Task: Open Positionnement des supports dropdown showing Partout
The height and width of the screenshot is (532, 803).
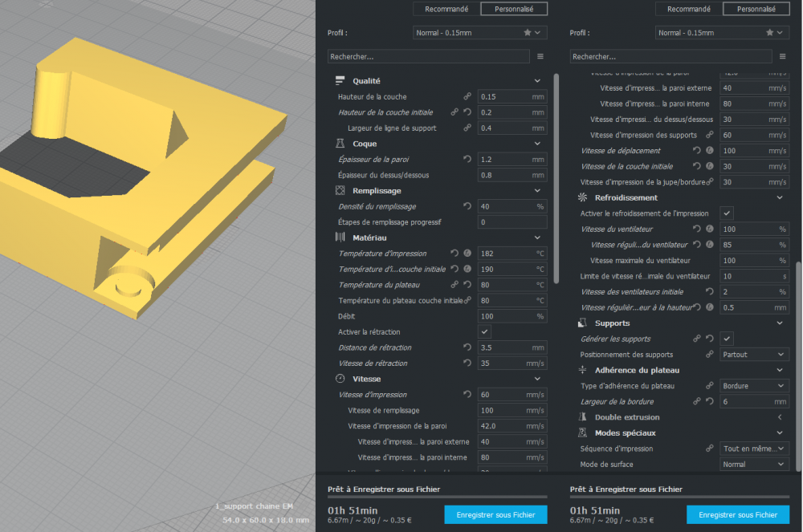Action: click(x=754, y=355)
